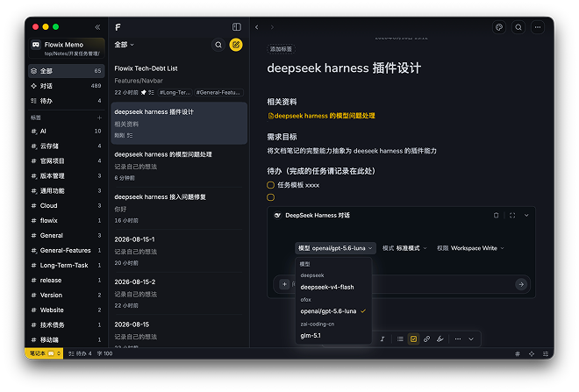This screenshot has height=392, width=579.
Task: Open the AI sparkle icon in status bar
Action: pyautogui.click(x=532, y=353)
